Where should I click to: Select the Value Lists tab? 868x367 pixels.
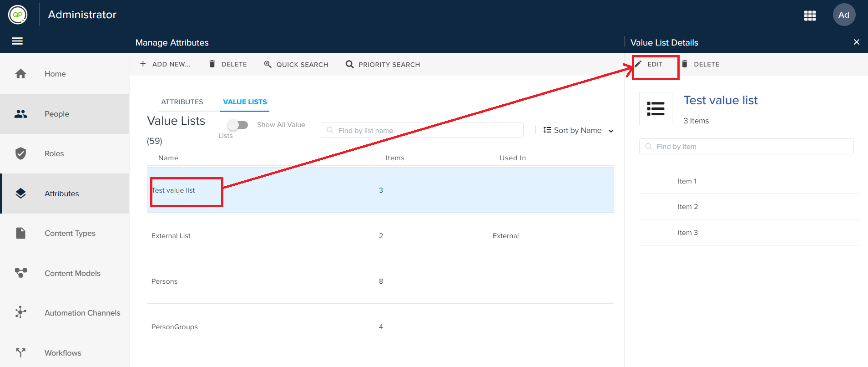(x=245, y=102)
